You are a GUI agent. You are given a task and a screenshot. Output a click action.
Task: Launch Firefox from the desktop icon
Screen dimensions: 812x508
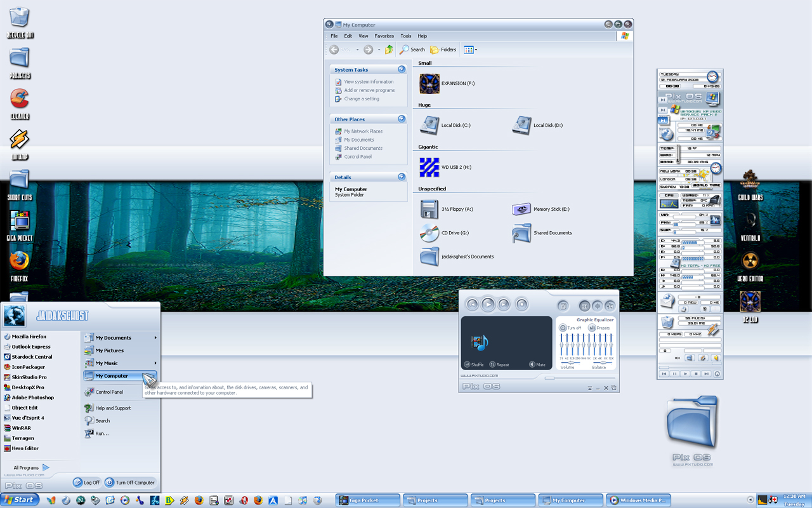(20, 266)
